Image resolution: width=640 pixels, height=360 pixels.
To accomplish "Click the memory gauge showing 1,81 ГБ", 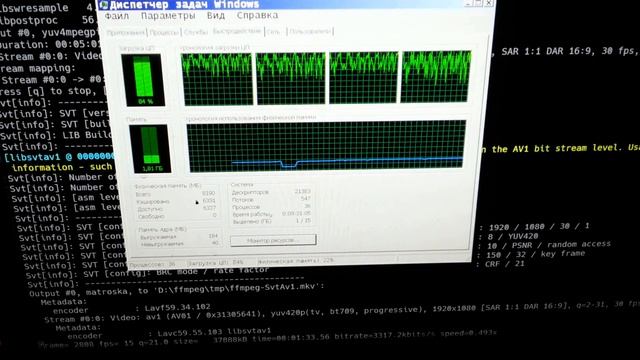I will (x=150, y=149).
